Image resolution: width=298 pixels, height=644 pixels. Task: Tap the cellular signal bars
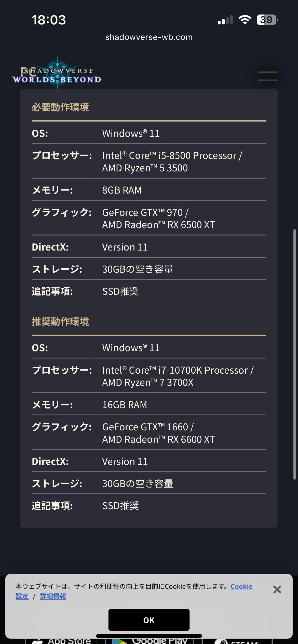tap(225, 20)
